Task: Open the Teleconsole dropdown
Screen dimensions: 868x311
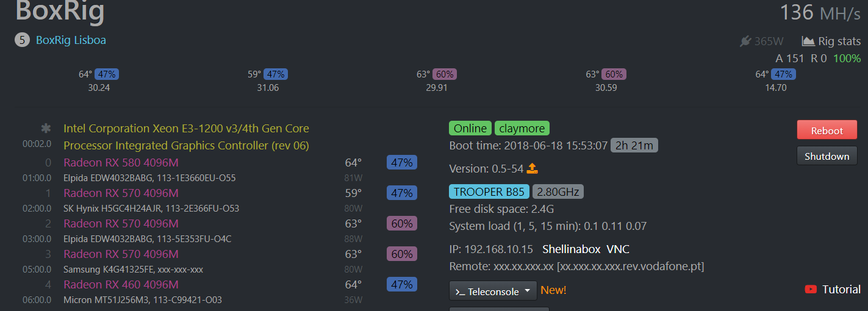Action: [x=493, y=291]
